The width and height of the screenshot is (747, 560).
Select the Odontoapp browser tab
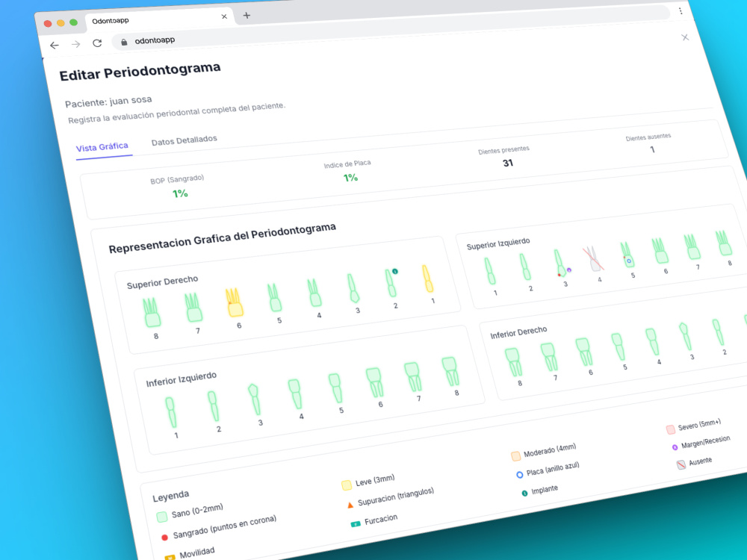tap(159, 19)
